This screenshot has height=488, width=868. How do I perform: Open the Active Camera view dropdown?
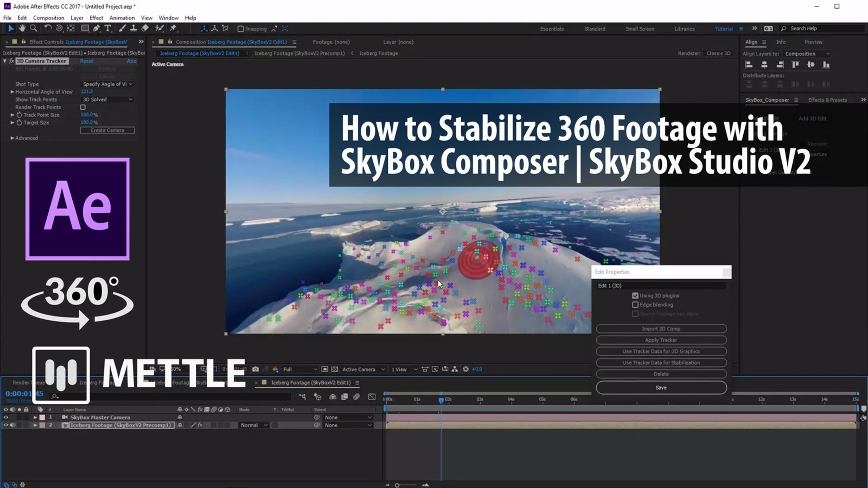click(363, 369)
